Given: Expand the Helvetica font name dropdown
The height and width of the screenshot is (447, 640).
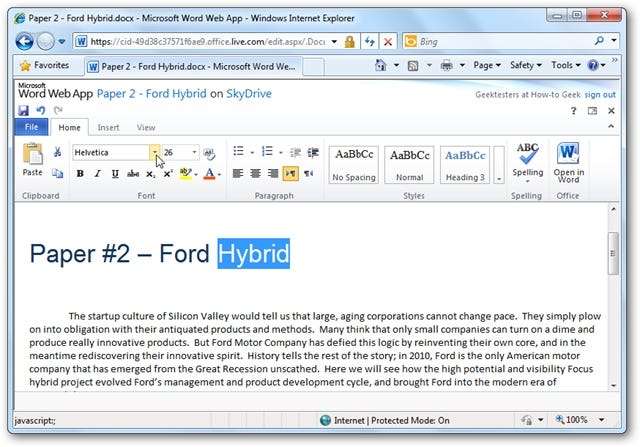Looking at the screenshot, I should [155, 152].
